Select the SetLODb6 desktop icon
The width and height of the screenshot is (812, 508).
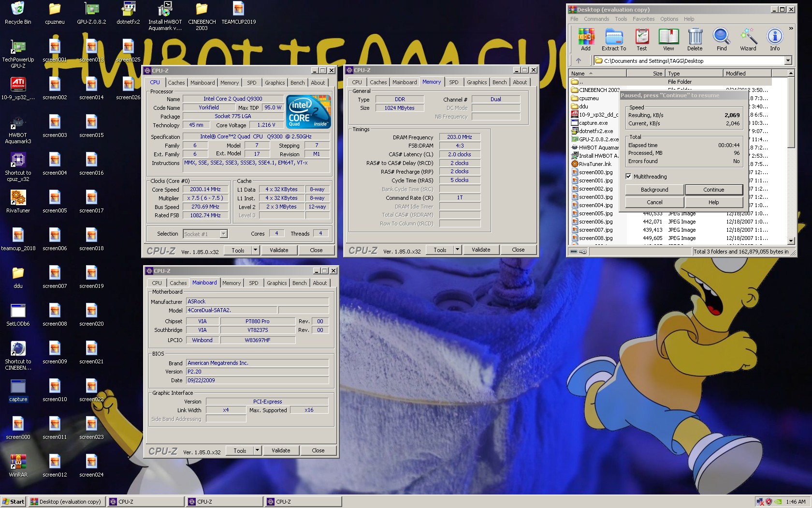point(18,315)
